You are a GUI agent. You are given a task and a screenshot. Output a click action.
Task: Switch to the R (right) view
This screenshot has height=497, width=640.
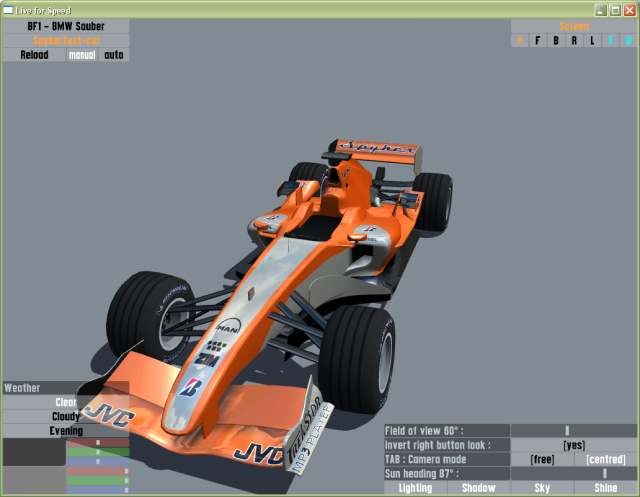[x=574, y=40]
